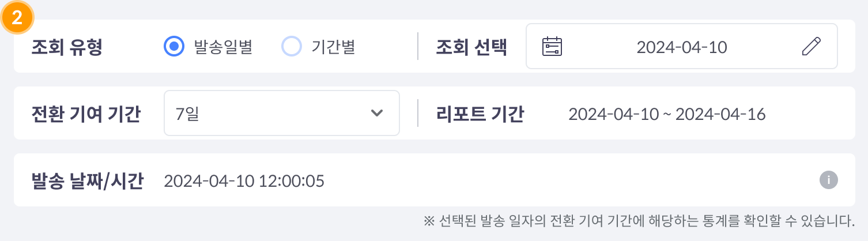Click the gray info icon in the 발송 날짜/시간 row
The width and height of the screenshot is (868, 241).
pyautogui.click(x=828, y=180)
